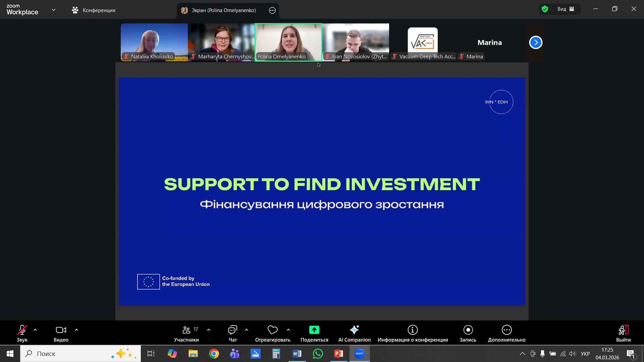Expand video options arrow next to Видео

[x=76, y=330]
